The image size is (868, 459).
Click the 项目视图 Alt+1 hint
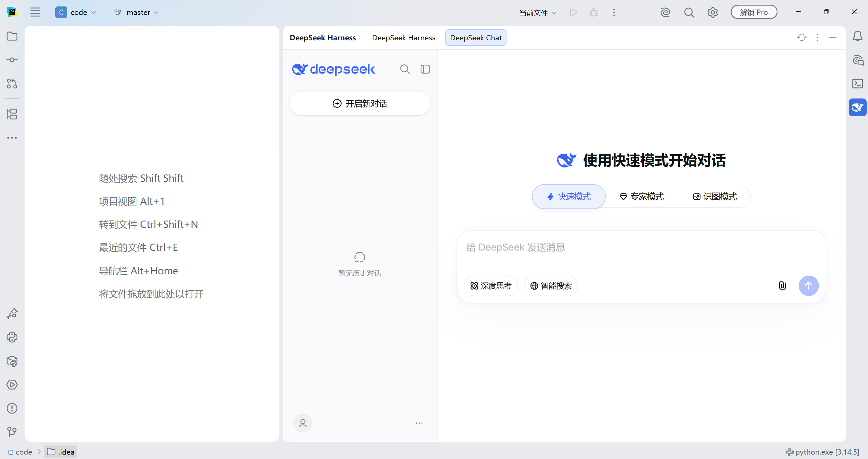[x=132, y=201]
